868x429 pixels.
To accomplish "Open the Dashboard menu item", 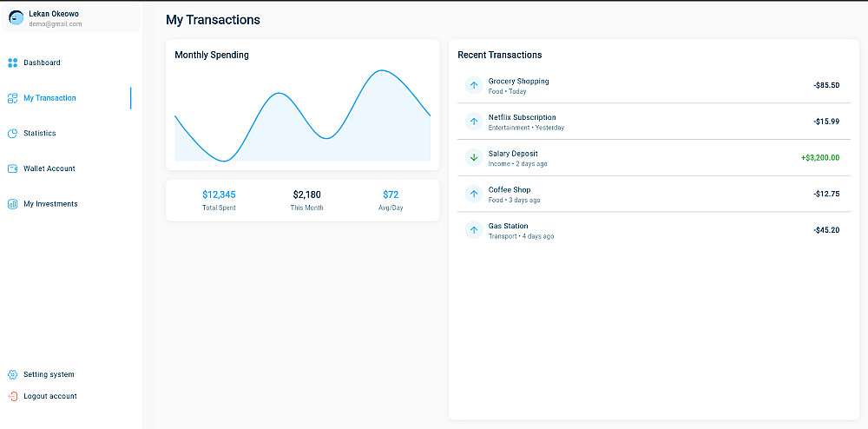I will (42, 63).
